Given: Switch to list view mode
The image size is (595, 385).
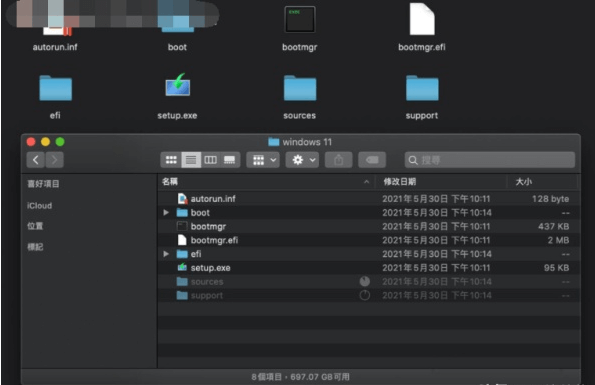Looking at the screenshot, I should click(x=191, y=160).
